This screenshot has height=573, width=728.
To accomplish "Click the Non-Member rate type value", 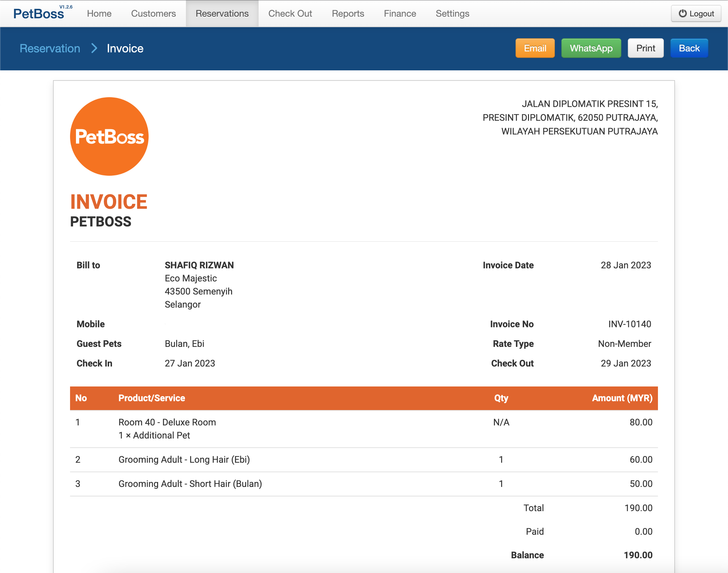I will click(624, 344).
